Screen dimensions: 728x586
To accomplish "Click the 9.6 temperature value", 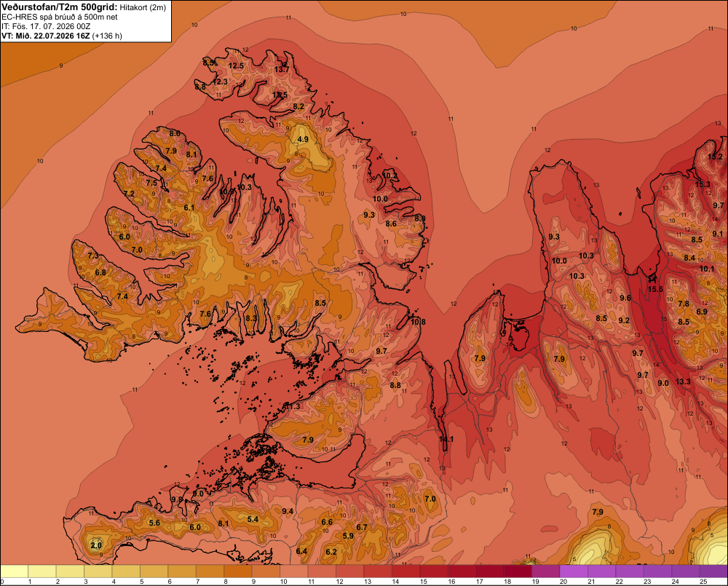I will (x=625, y=298).
